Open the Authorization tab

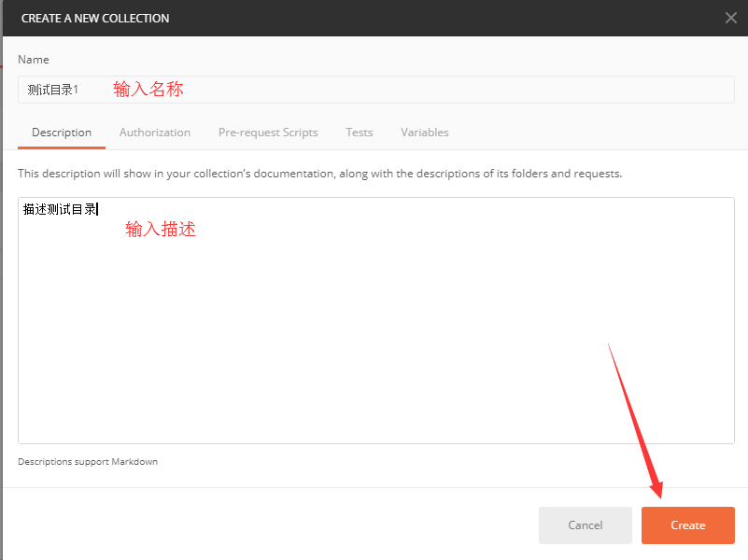(155, 133)
